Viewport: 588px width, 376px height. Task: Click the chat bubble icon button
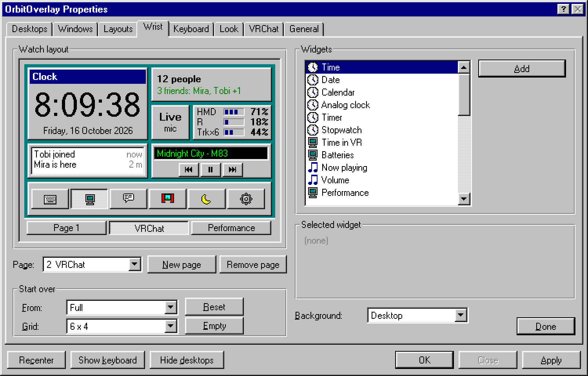click(129, 199)
